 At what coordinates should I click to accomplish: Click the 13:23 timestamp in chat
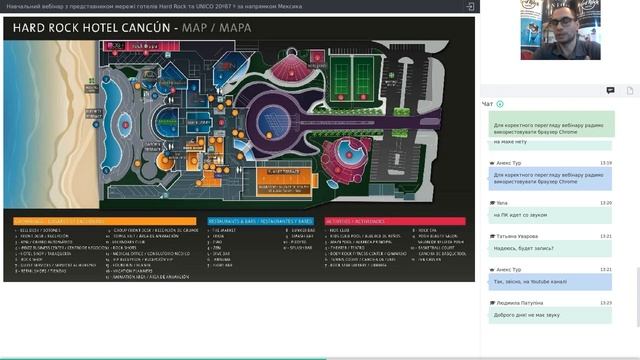pyautogui.click(x=606, y=303)
